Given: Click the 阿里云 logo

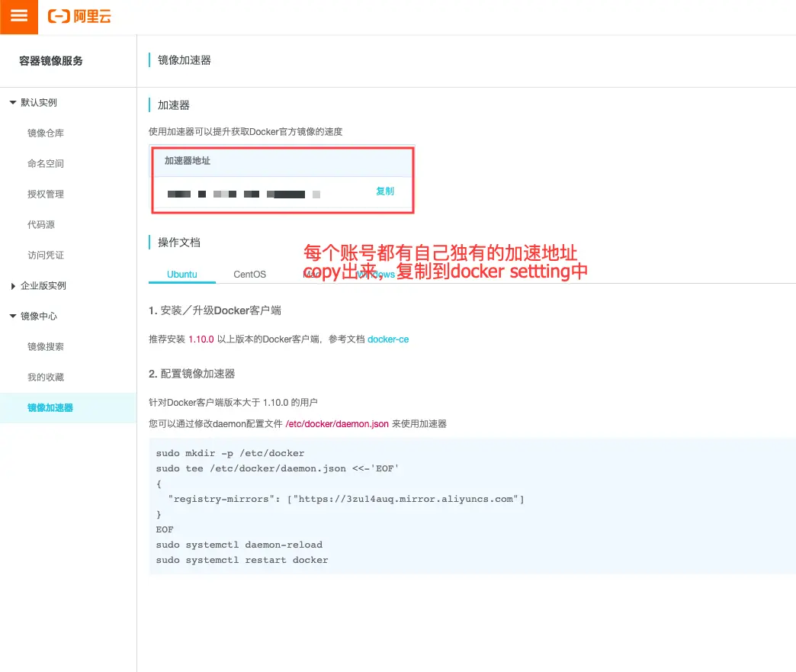Looking at the screenshot, I should pos(80,16).
